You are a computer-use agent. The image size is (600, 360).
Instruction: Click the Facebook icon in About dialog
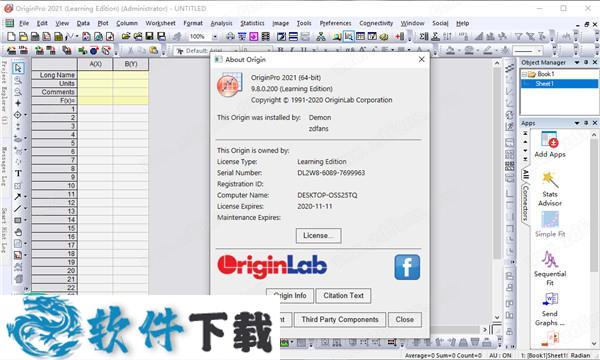pyautogui.click(x=407, y=267)
